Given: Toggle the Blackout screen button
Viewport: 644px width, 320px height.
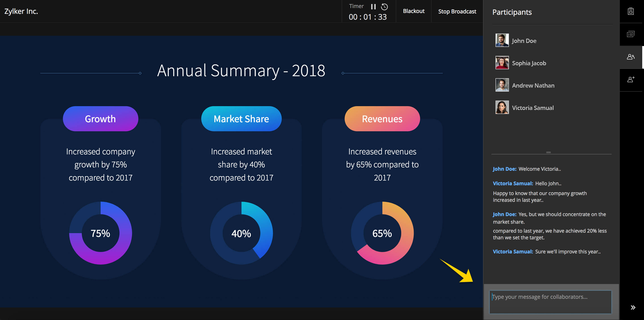Looking at the screenshot, I should [413, 11].
